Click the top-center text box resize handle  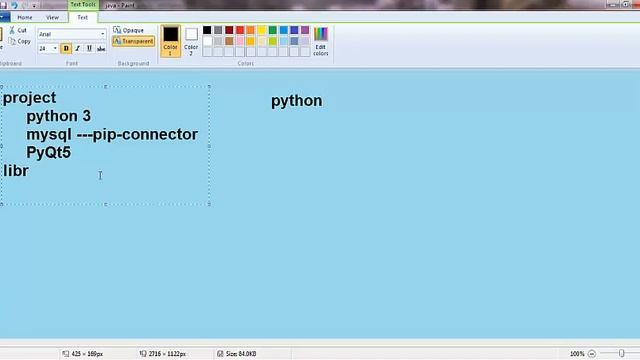106,87
